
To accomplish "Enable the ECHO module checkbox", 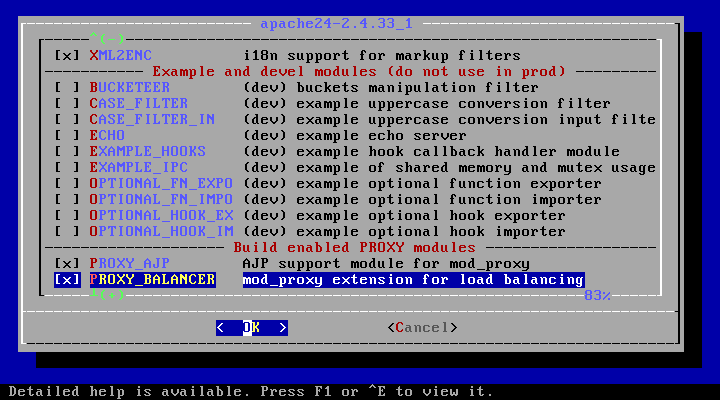I will (x=67, y=135).
